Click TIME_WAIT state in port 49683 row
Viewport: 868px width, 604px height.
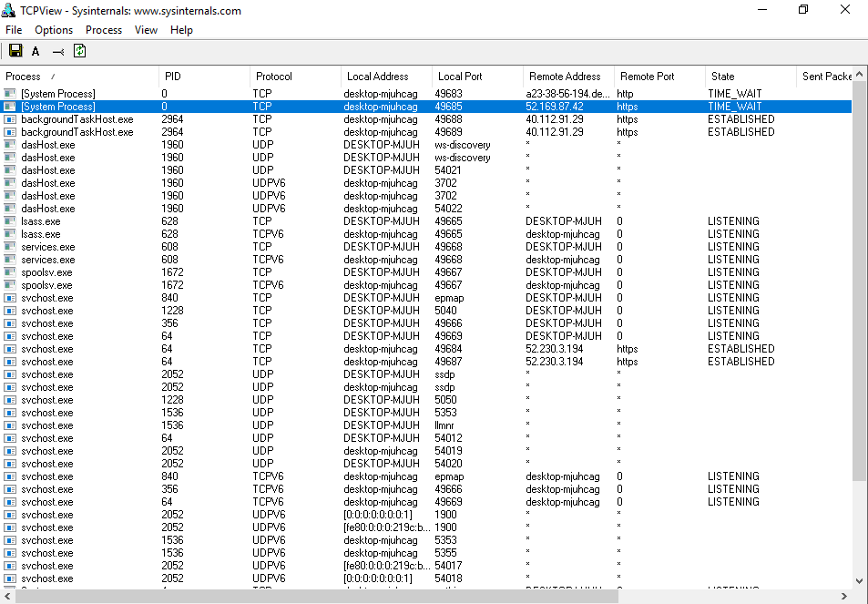point(735,94)
